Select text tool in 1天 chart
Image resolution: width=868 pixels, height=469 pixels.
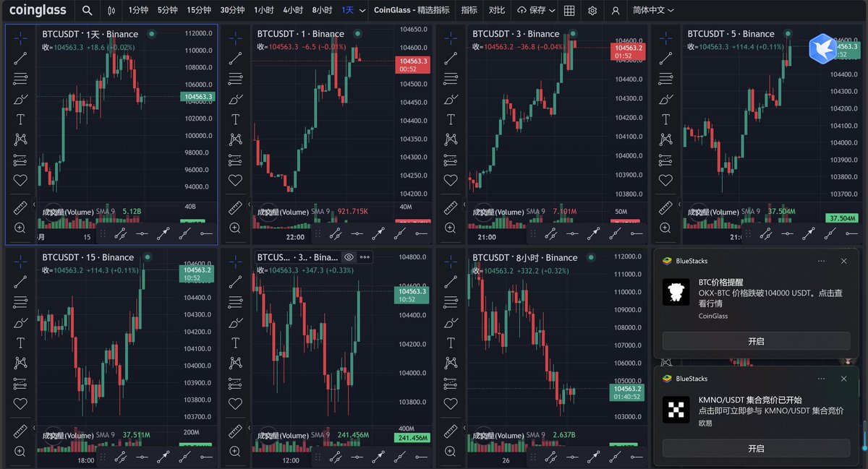(20, 119)
